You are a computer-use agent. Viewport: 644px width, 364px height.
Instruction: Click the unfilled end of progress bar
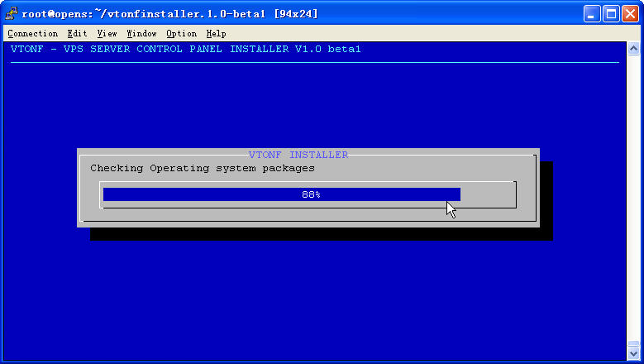click(x=486, y=194)
